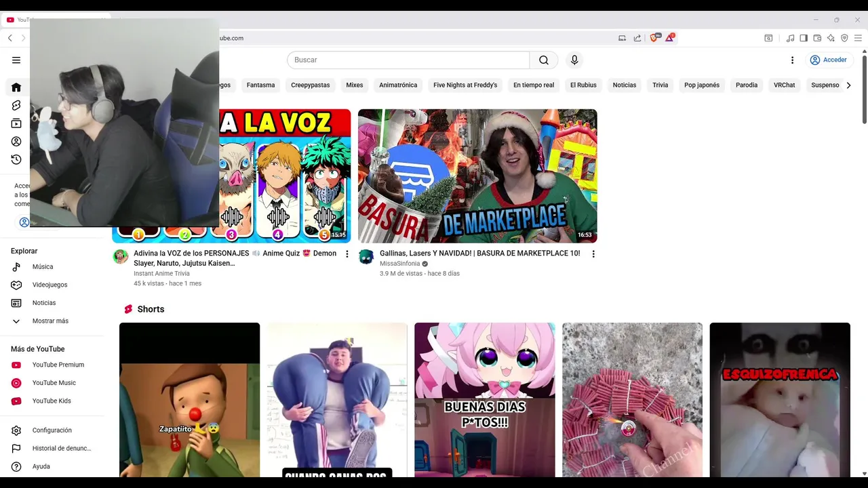Open Subscriptions icon in the left sidebar
868x488 pixels.
[x=16, y=123]
